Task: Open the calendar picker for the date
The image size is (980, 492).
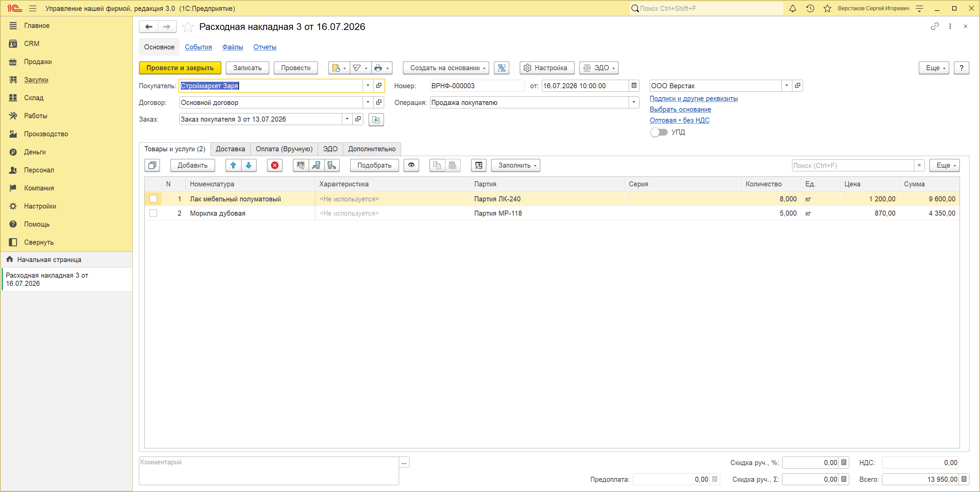Action: [x=634, y=86]
